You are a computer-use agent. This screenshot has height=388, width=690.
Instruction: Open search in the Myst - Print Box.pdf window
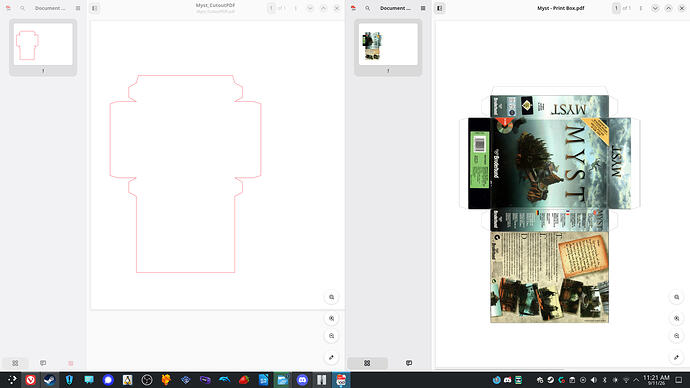pyautogui.click(x=367, y=8)
